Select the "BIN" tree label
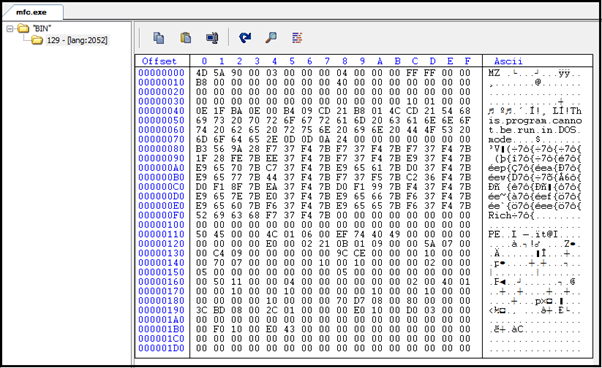602x368 pixels. [x=42, y=28]
